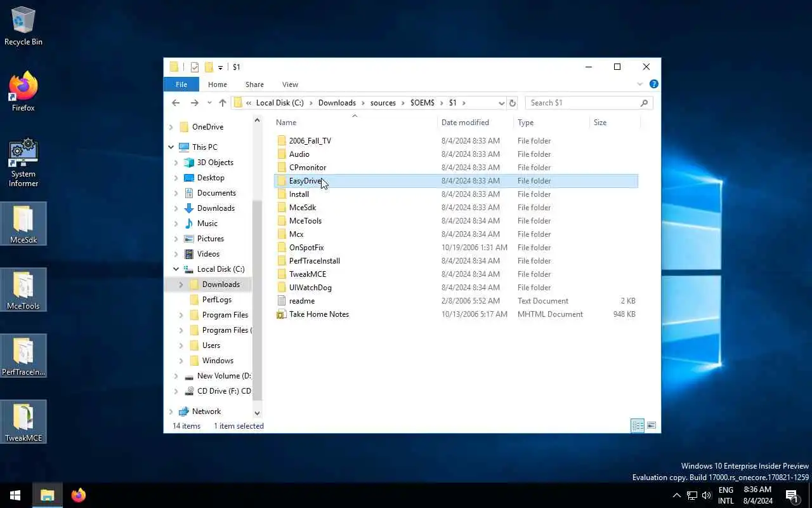The width and height of the screenshot is (812, 508).
Task: Open the Share ribbon tab
Action: click(254, 84)
